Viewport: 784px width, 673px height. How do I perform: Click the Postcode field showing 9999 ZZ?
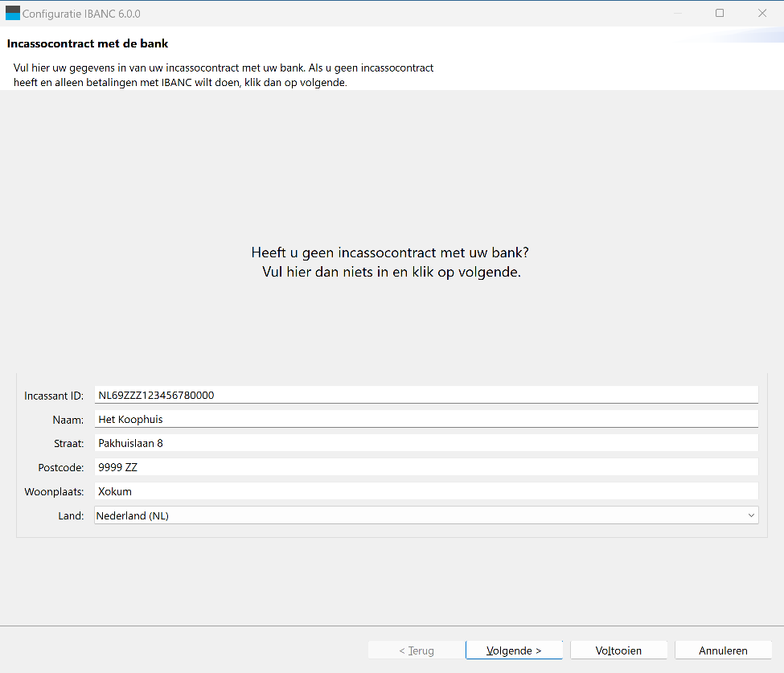click(x=426, y=467)
